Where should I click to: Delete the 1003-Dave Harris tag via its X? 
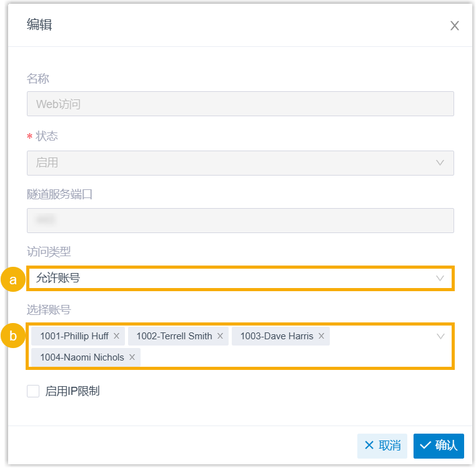coord(321,336)
